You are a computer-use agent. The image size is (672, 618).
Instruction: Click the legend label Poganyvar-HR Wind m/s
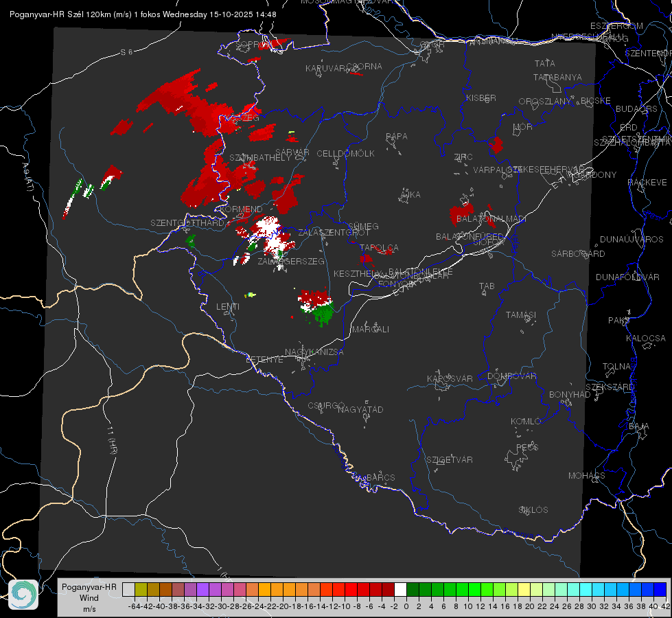pos(89,598)
